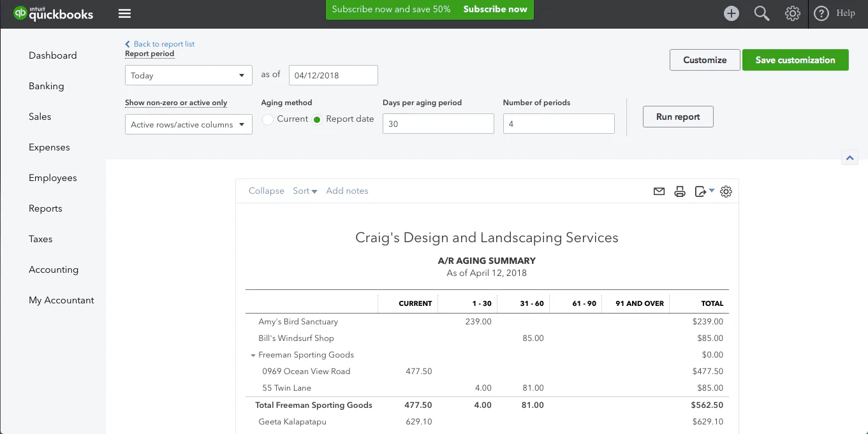868x434 pixels.
Task: Click Bill's Windsurf Shop row name
Action: click(x=296, y=338)
